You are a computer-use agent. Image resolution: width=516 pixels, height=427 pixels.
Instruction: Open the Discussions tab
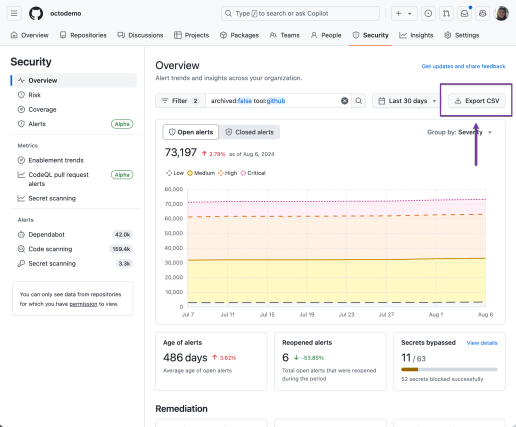tap(140, 35)
